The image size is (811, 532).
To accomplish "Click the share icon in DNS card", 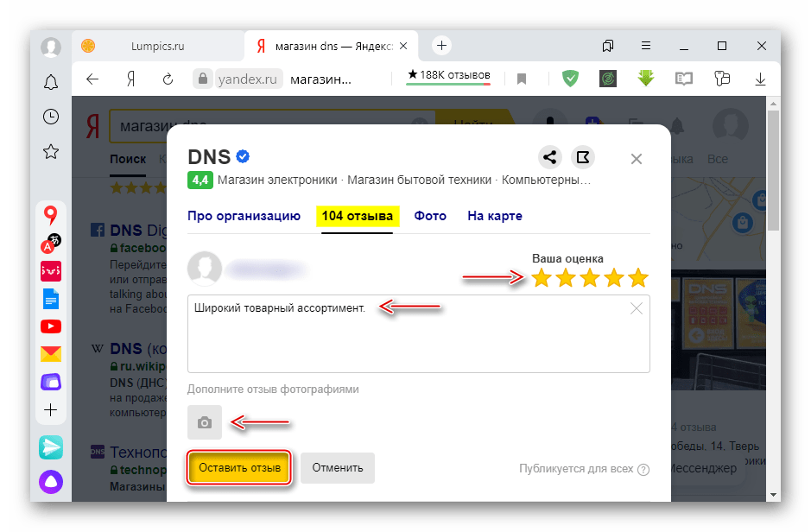I will (x=549, y=157).
